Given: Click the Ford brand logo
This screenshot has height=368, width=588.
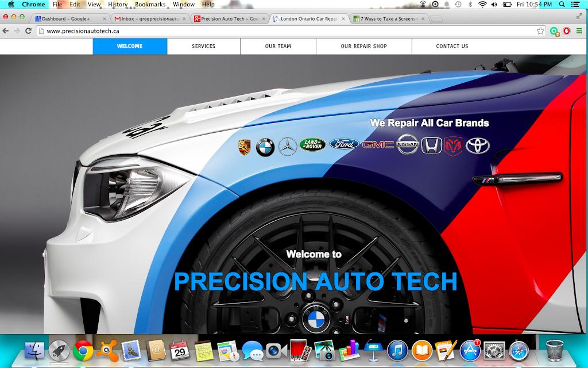Looking at the screenshot, I should (x=345, y=144).
